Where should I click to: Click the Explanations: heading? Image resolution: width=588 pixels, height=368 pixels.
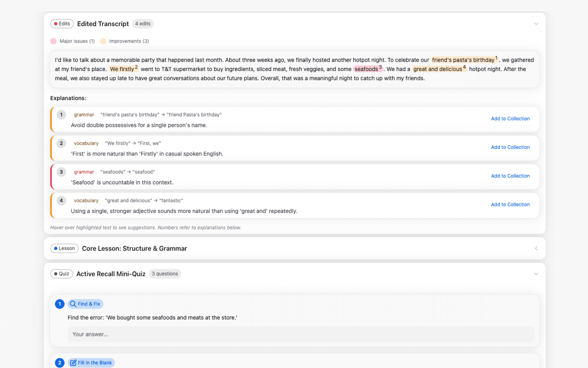(x=68, y=98)
